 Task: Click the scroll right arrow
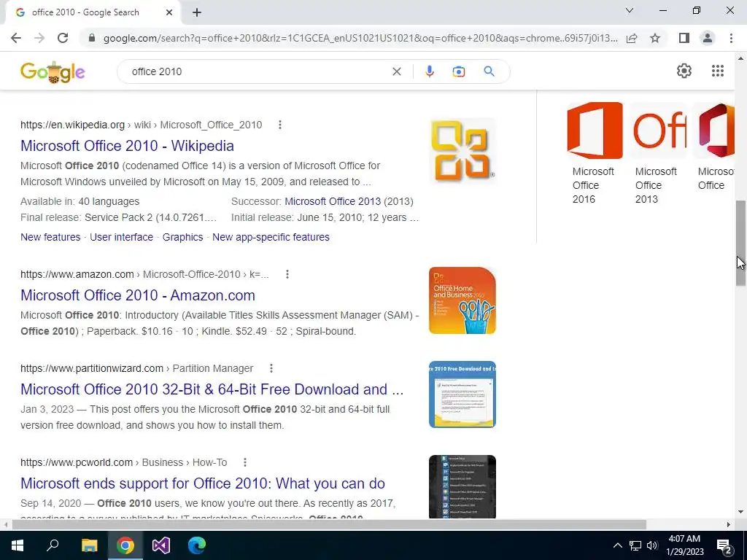[x=729, y=525]
